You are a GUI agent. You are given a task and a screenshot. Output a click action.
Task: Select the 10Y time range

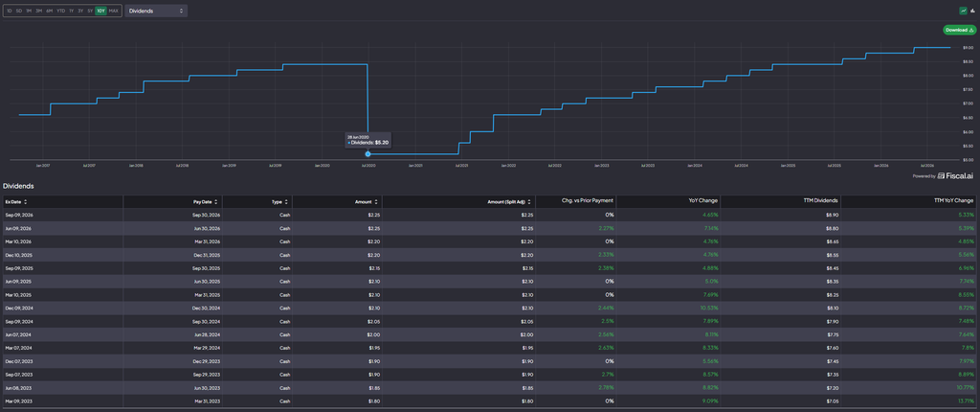(100, 11)
